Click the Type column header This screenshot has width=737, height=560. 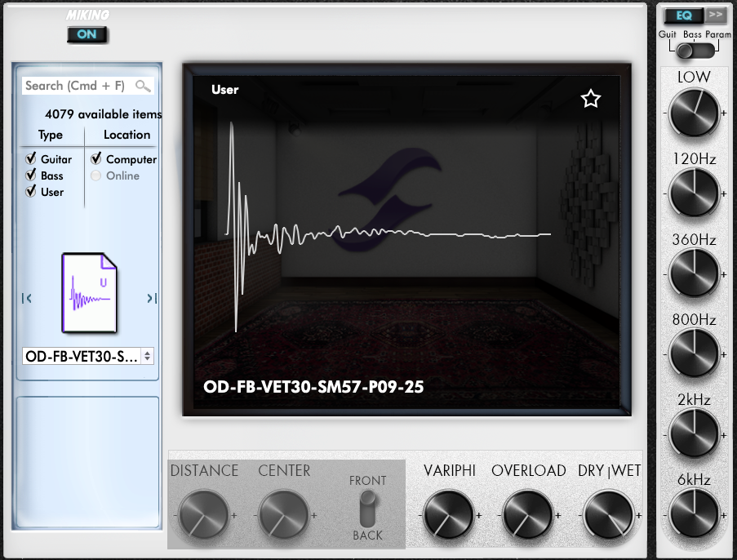coord(51,136)
